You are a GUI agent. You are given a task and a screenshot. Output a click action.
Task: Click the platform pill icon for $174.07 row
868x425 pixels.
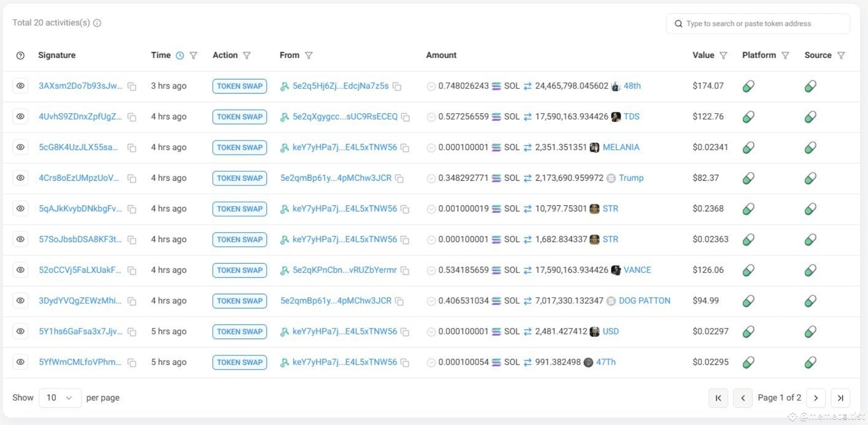[748, 86]
